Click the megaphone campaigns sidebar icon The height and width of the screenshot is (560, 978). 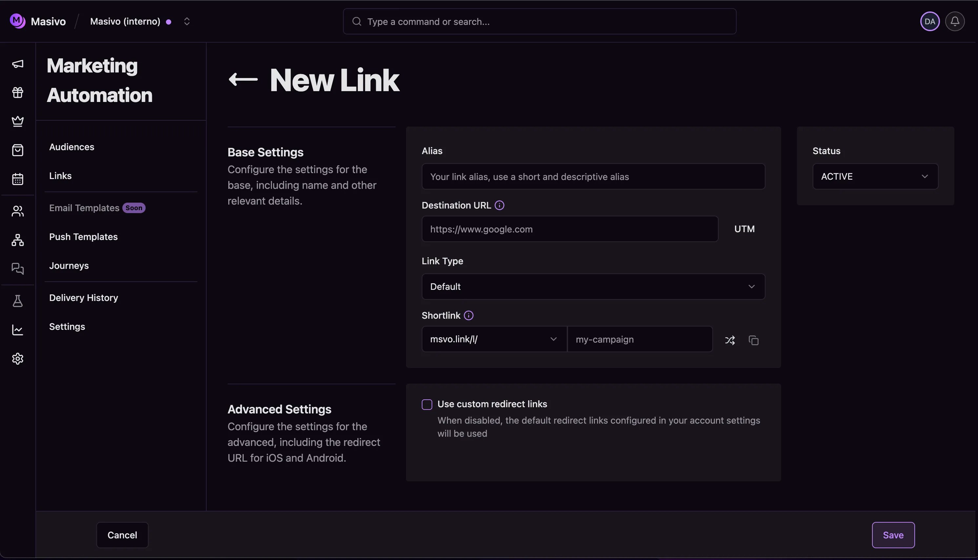pos(18,64)
